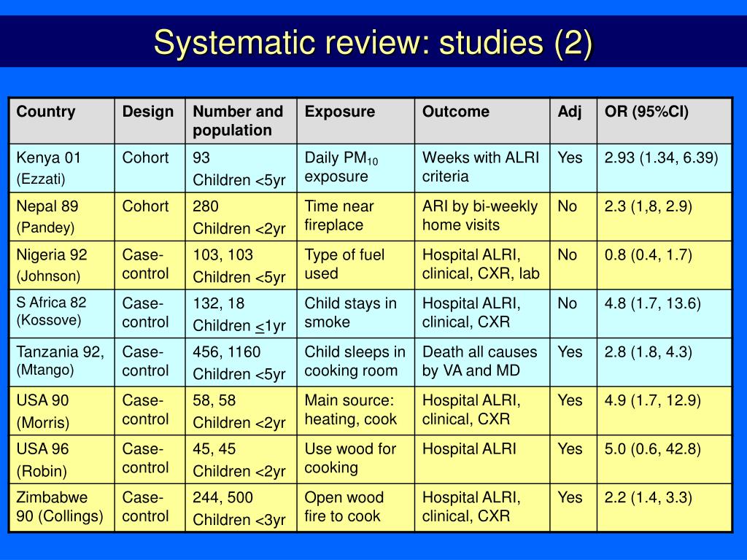Click the 'OR (95%CI)' column header

[x=665, y=121]
